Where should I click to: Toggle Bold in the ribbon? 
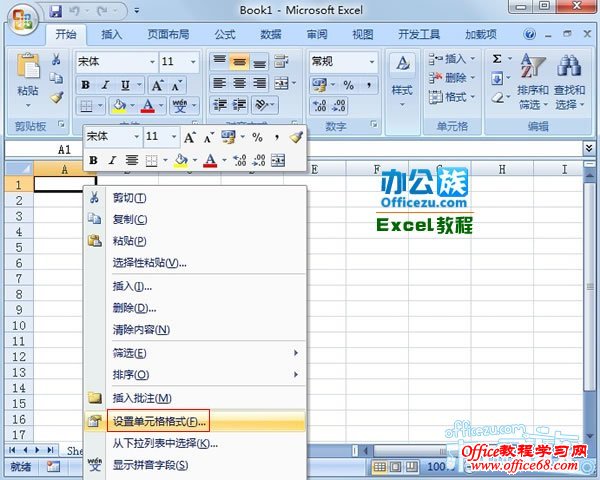(85, 85)
